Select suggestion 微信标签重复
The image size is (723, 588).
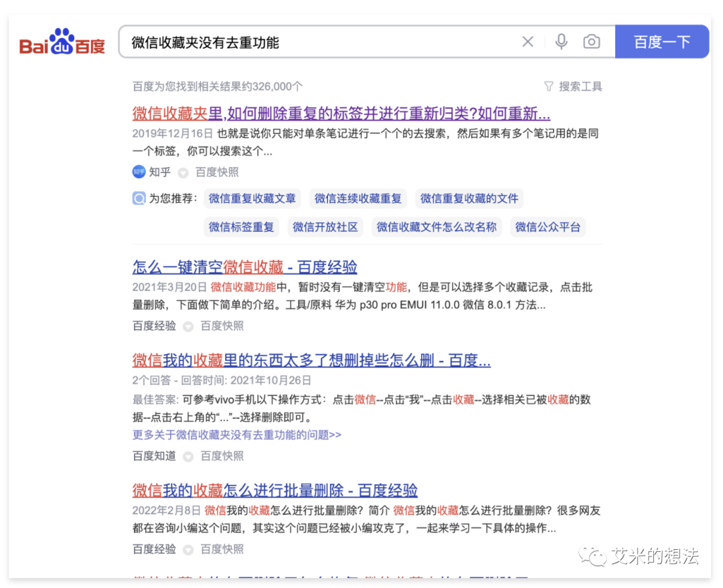click(x=241, y=227)
